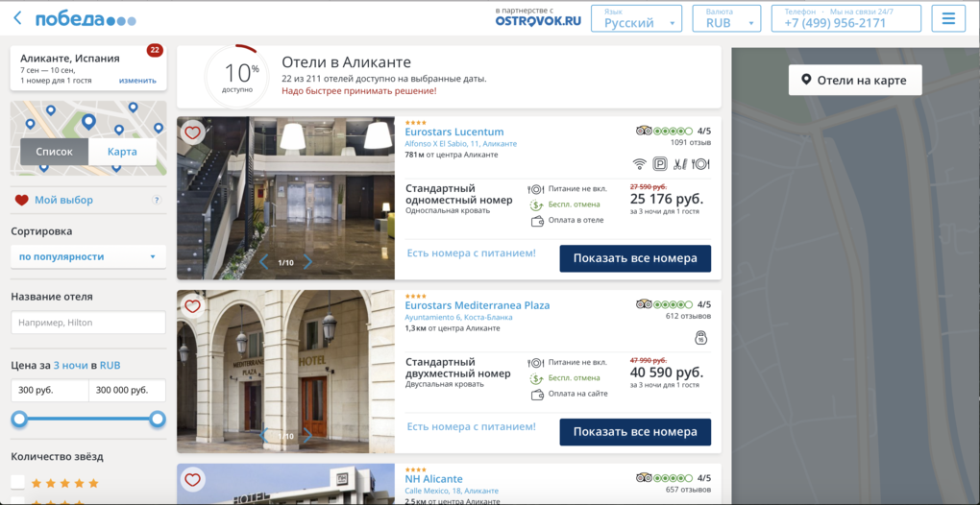Viewport: 980px width, 505px height.
Task: Click the TripAdvisor owl icon for NH Alicante
Action: (x=645, y=478)
